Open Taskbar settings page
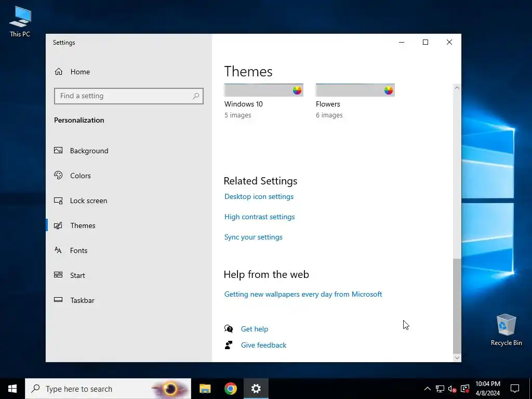Screen dimensions: 532x399 [82, 300]
